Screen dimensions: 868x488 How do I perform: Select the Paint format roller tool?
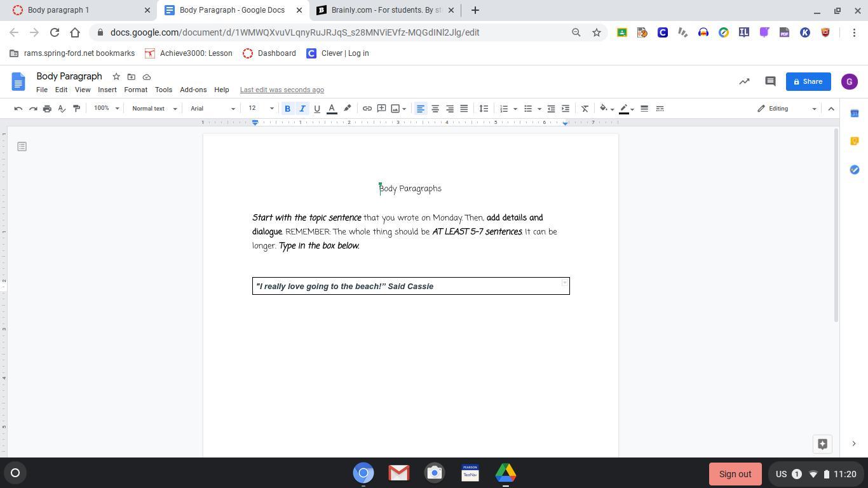point(76,109)
